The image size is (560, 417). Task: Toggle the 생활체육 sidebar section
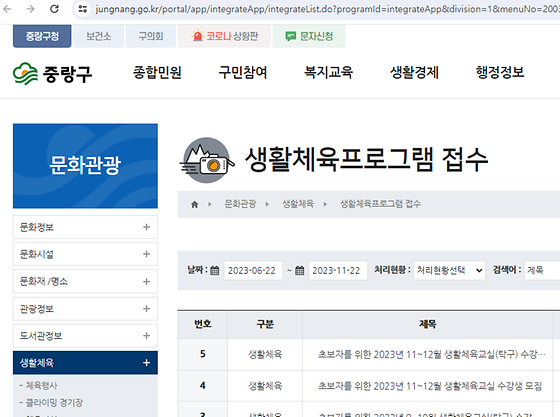click(85, 363)
